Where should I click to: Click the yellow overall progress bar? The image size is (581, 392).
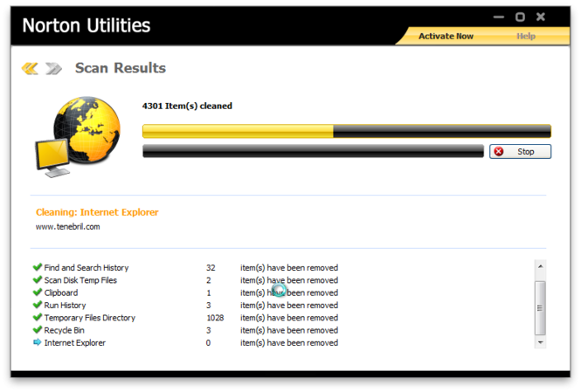click(x=347, y=131)
